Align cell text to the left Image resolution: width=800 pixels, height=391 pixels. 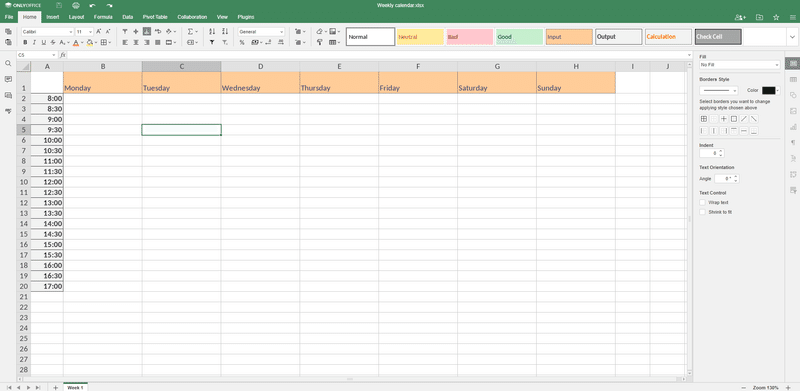point(125,42)
